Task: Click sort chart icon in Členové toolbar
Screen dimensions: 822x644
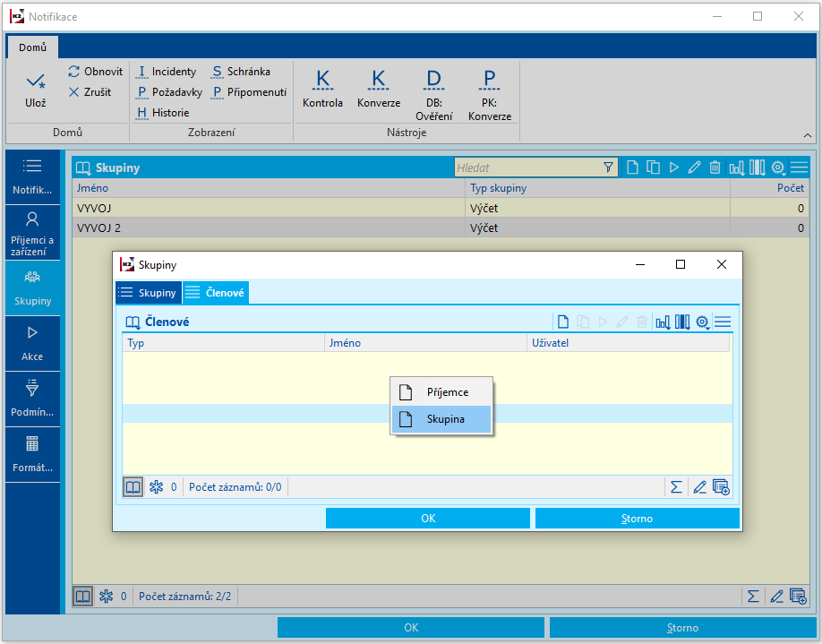Action: tap(663, 322)
